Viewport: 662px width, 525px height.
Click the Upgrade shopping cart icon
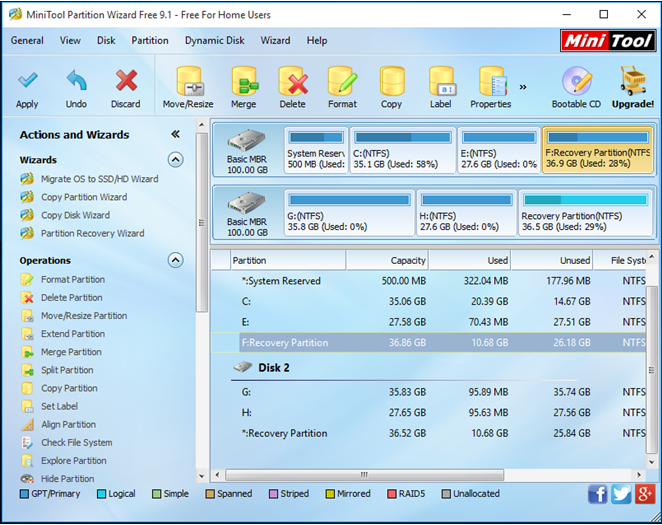coord(633,81)
